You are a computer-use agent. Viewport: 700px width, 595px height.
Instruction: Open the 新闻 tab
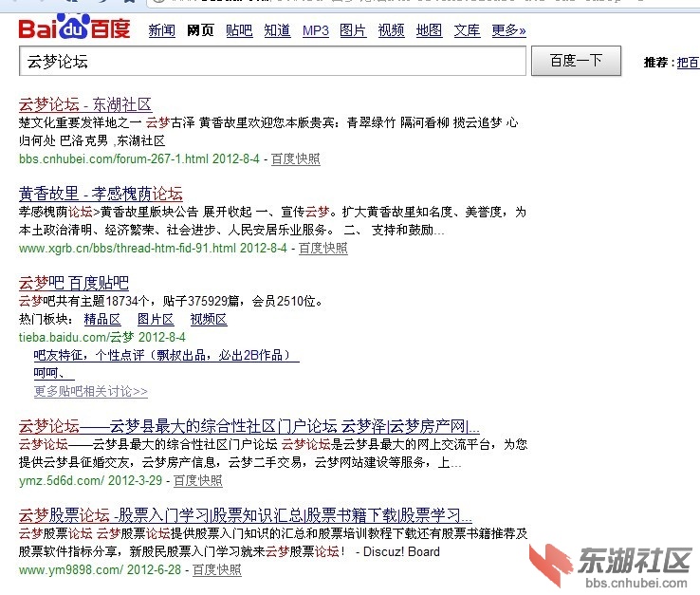(161, 30)
